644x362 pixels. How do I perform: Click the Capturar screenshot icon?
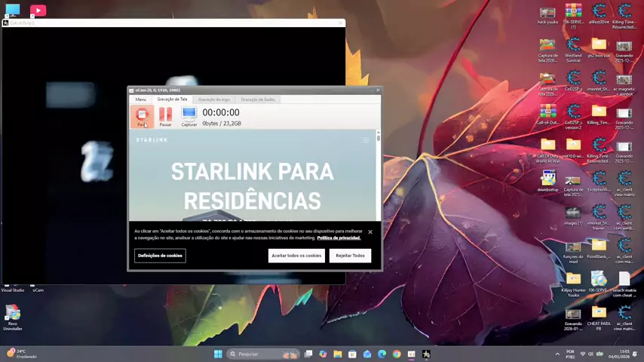[x=189, y=115]
